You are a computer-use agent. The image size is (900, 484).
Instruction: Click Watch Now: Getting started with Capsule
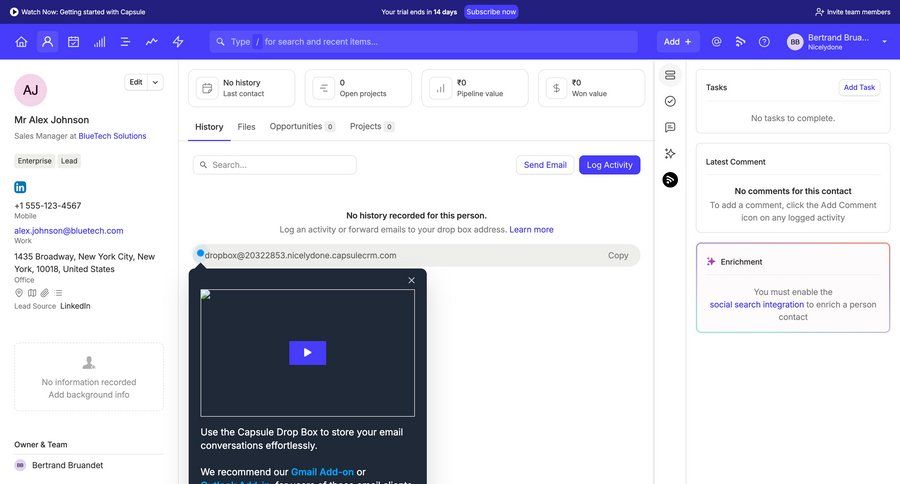83,12
